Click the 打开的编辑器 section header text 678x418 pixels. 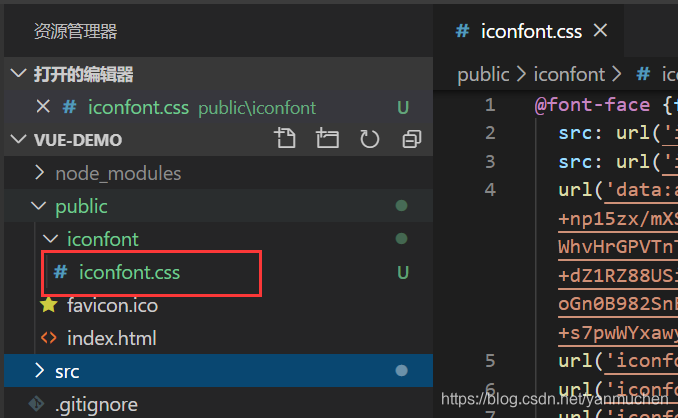coord(83,74)
